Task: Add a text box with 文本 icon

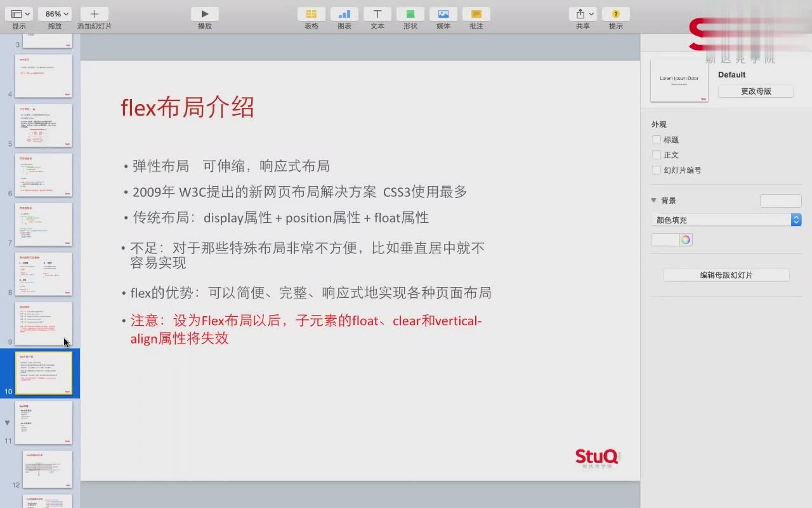Action: click(377, 14)
